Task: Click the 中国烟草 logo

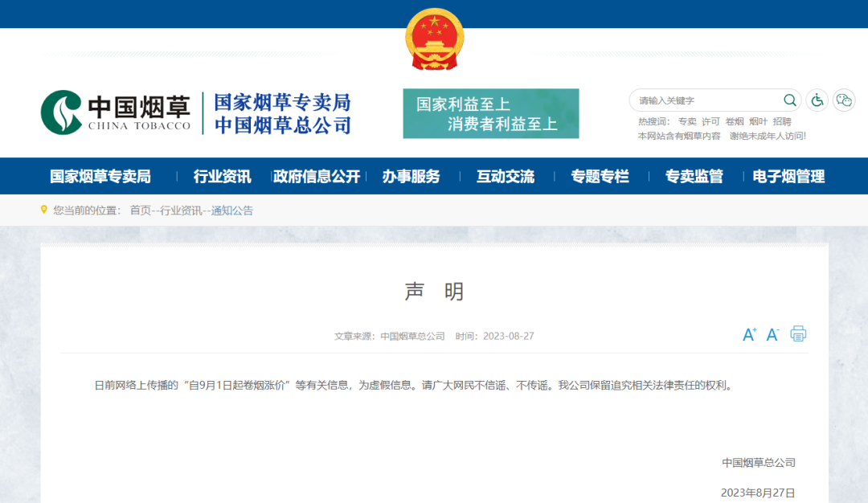Action: 117,108
